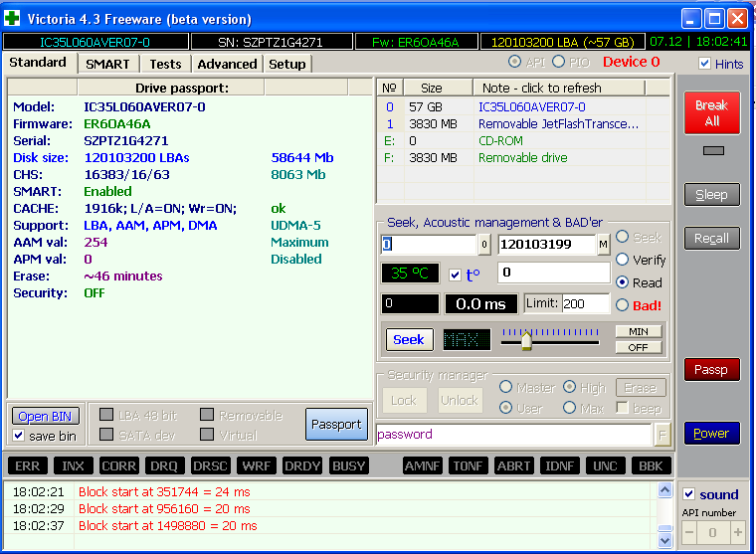Click the UNC error indicator
This screenshot has width=756, height=554.
click(x=605, y=466)
